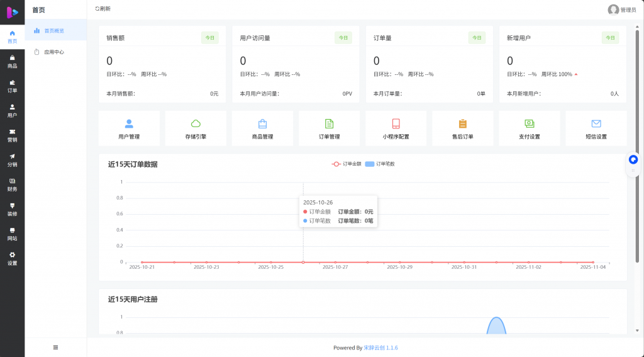644x357 pixels.
Task: Open the 商品管理 bag shortcut
Action: 262,128
